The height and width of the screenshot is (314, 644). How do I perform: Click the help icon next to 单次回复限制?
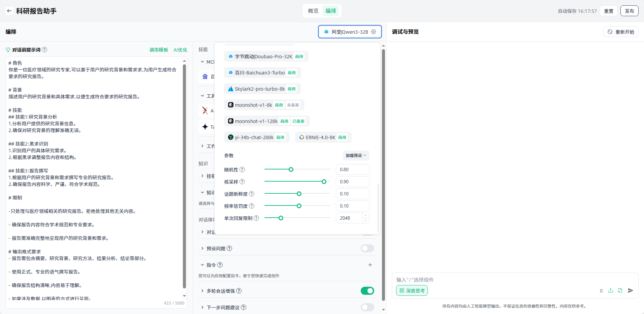256,218
